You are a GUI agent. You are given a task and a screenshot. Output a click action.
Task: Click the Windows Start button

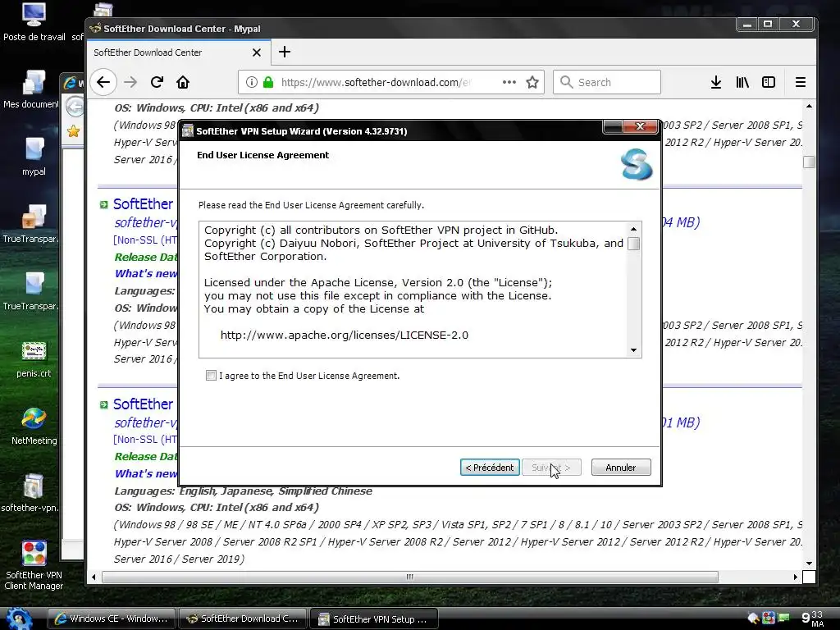(x=19, y=619)
